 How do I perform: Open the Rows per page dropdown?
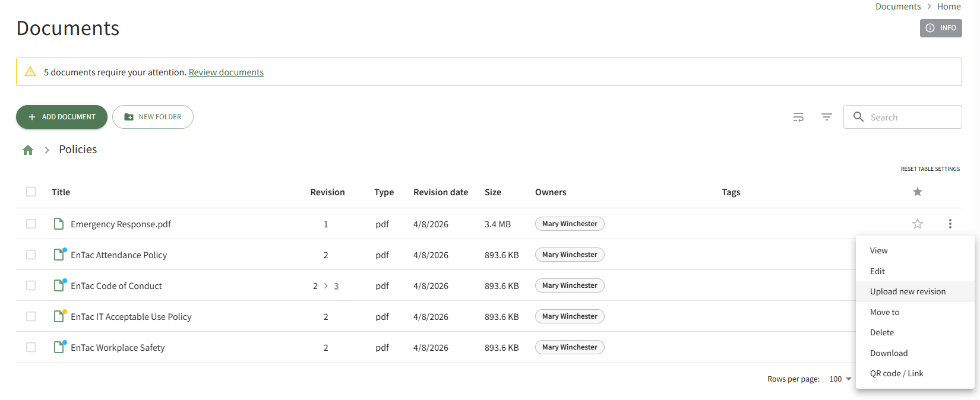tap(840, 379)
